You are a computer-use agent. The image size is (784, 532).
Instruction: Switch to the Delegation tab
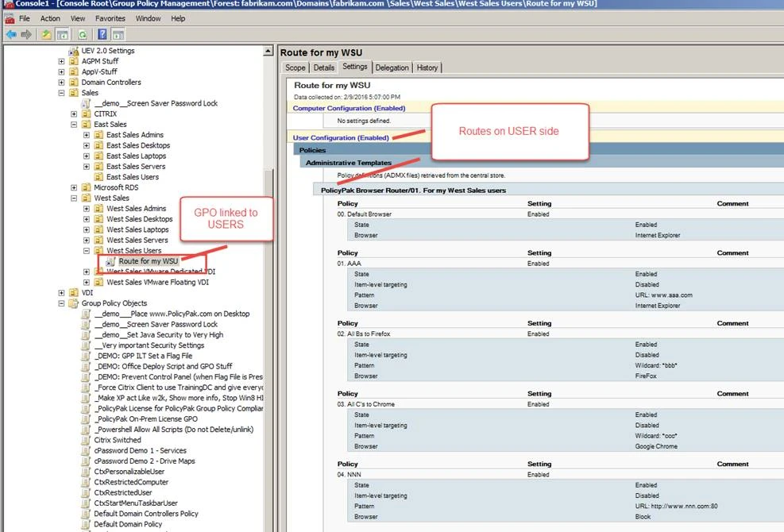pos(392,67)
